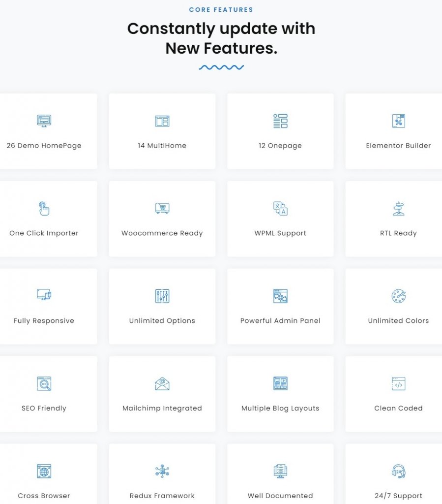442x504 pixels.
Task: Click the One Click Importer hand icon
Action: pyautogui.click(x=44, y=208)
